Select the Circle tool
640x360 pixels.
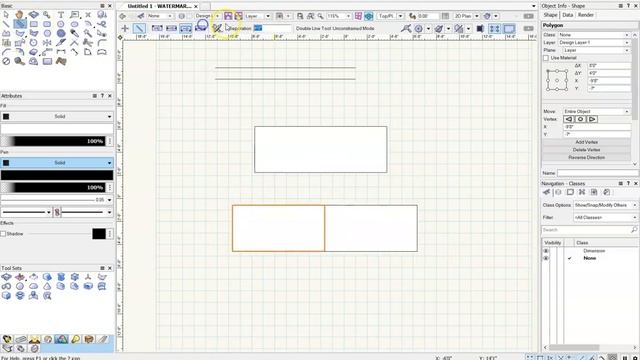click(x=61, y=24)
